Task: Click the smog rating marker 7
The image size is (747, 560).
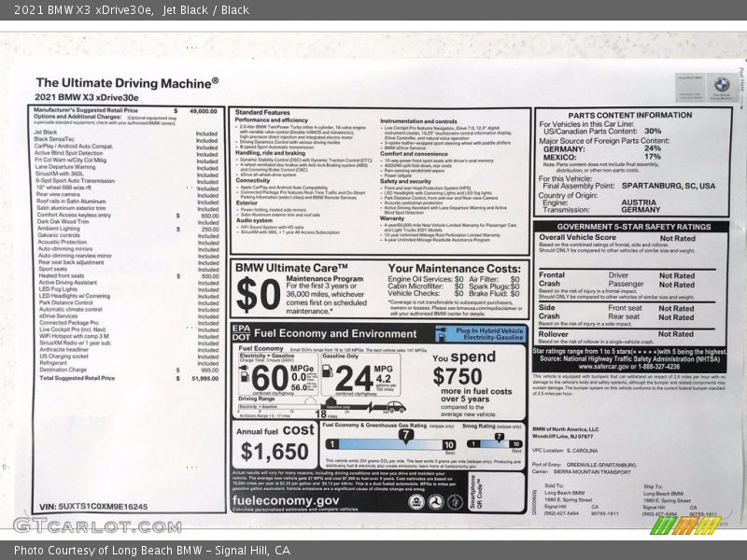Action: coord(499,437)
